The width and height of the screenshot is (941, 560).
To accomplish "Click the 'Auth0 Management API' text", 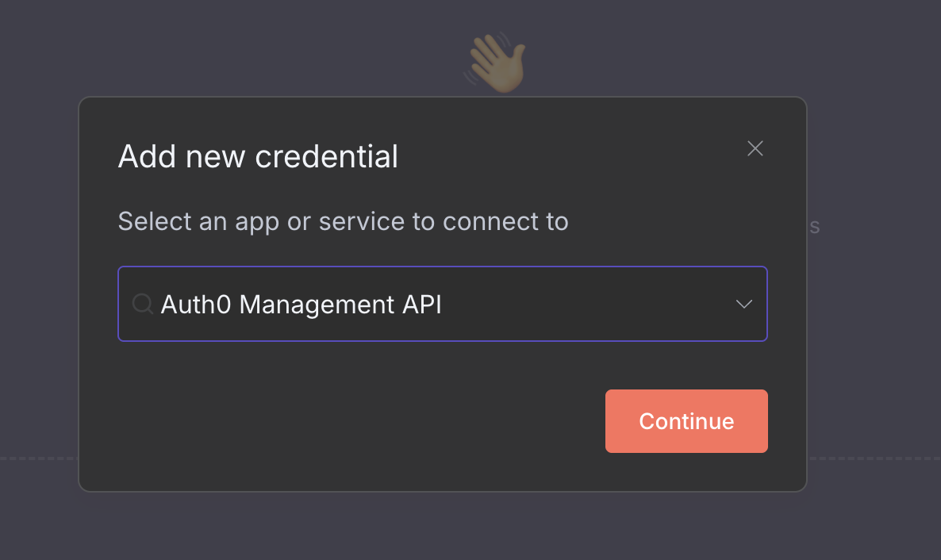I will (x=301, y=304).
